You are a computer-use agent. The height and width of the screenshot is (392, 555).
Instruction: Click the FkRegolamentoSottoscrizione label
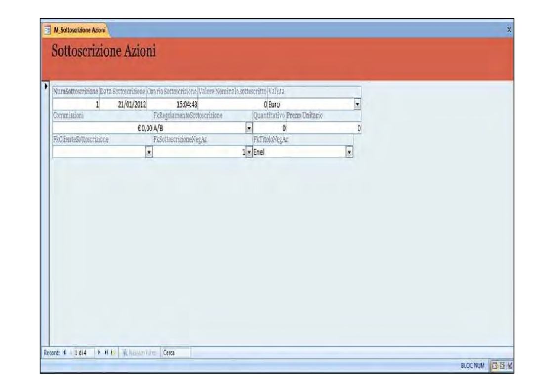[x=188, y=116]
